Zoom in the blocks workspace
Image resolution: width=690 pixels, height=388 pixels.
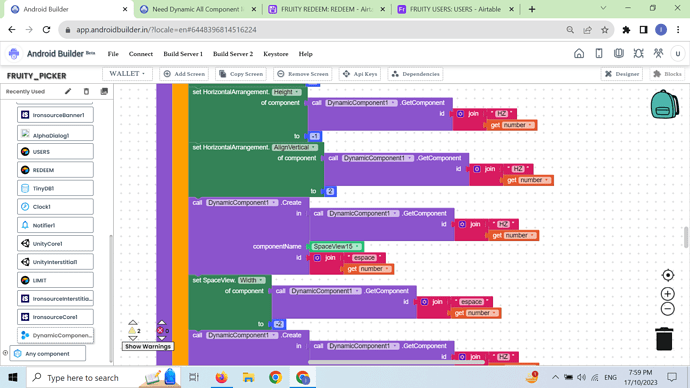(x=668, y=294)
